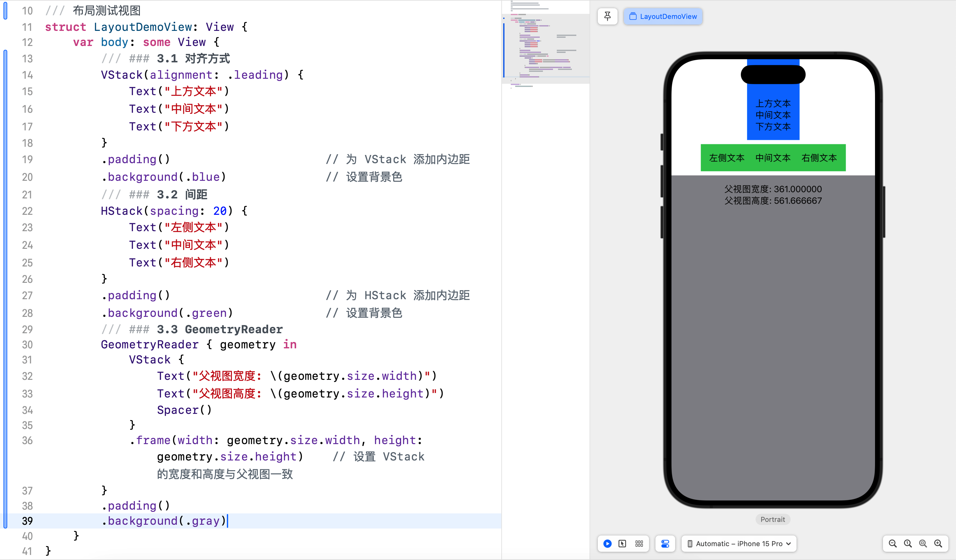
Task: Click "中间文本" string on line 16
Action: tap(193, 109)
